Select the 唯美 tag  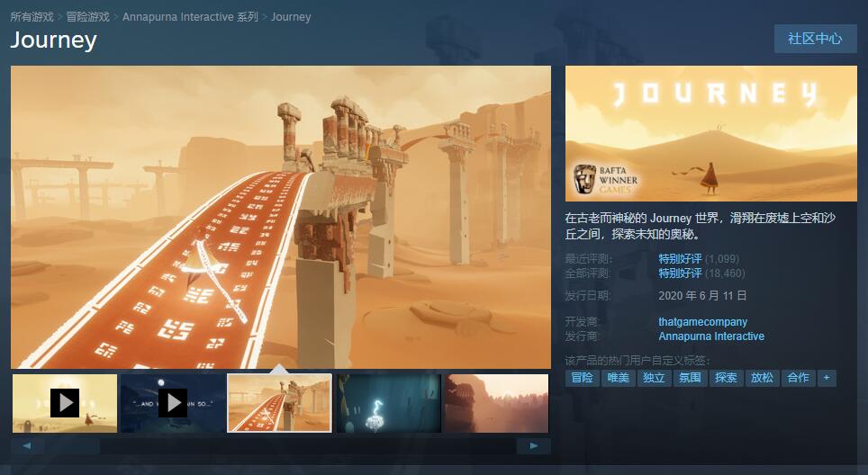click(x=618, y=378)
